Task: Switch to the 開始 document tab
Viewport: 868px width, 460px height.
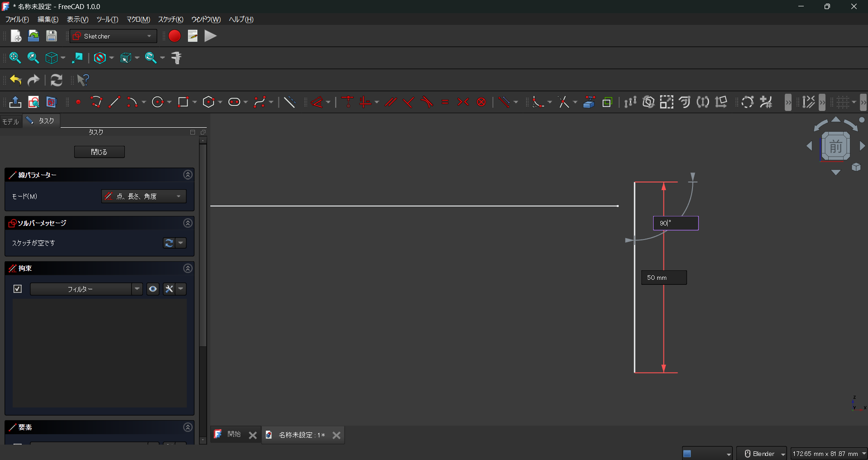Action: 234,435
